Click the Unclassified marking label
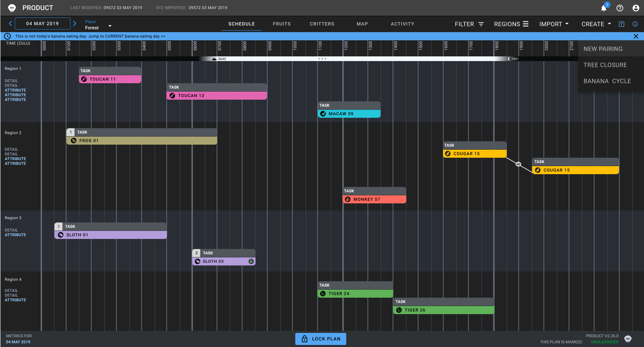 click(x=604, y=342)
